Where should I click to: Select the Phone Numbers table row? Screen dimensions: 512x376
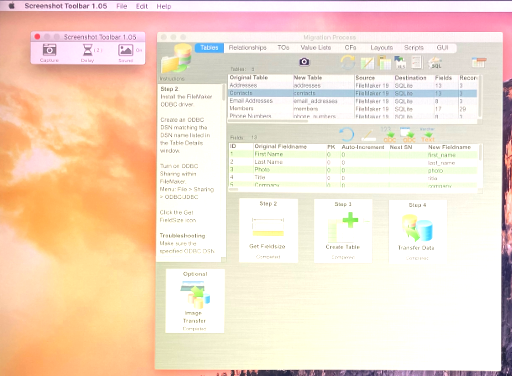coord(353,116)
